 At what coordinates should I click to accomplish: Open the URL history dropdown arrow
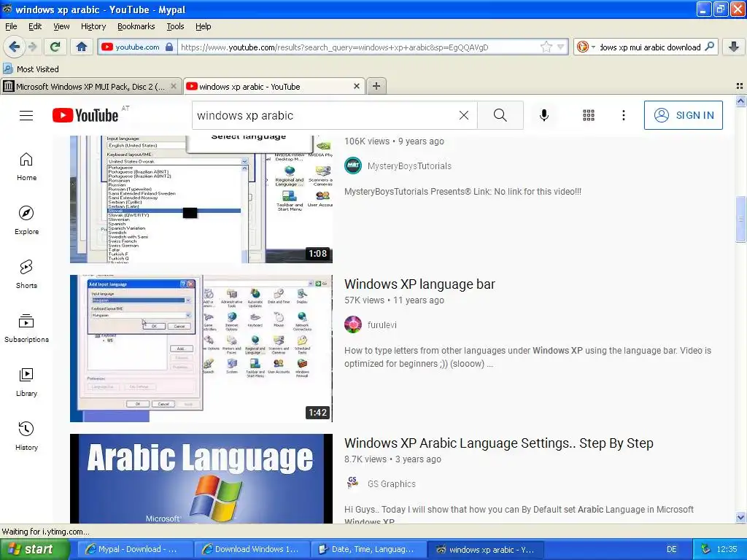561,47
